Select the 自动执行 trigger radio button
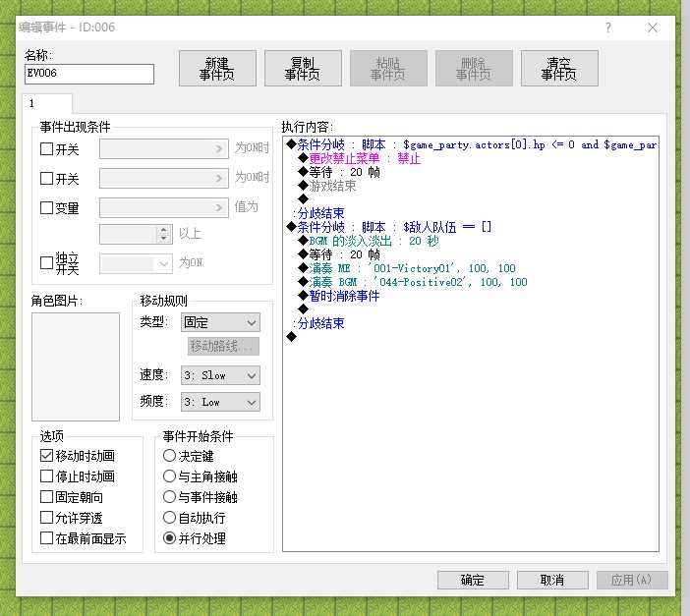This screenshot has height=616, width=690. click(x=169, y=518)
